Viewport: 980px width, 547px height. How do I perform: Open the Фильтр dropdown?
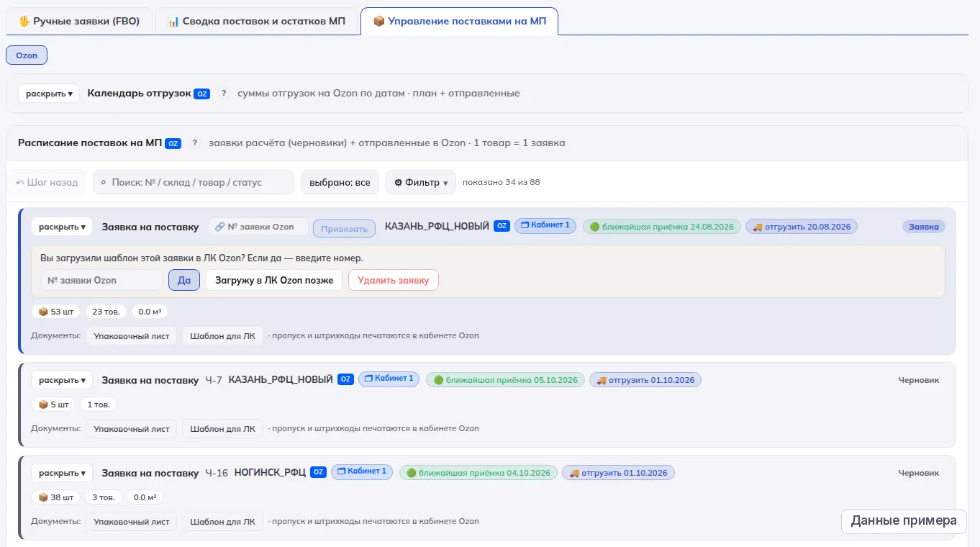tap(421, 183)
